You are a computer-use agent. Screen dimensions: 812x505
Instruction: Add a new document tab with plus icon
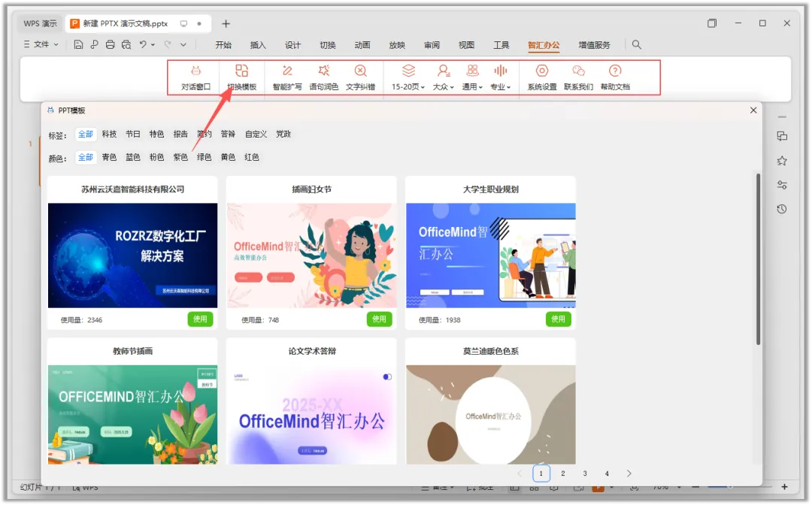click(x=226, y=24)
